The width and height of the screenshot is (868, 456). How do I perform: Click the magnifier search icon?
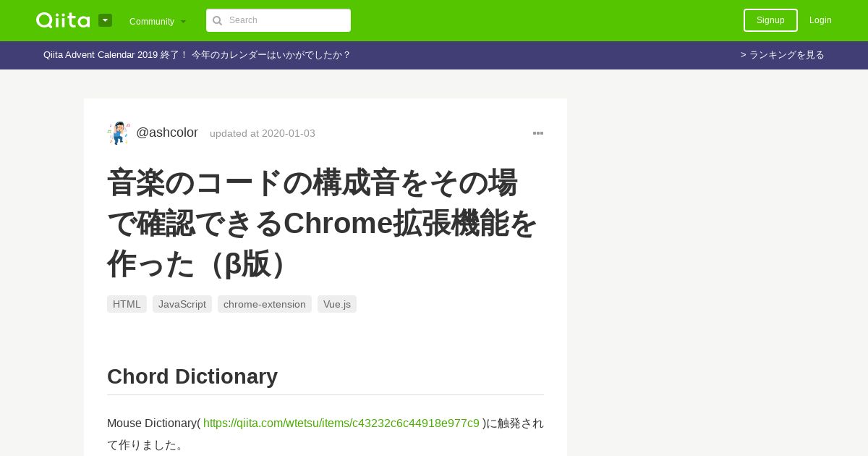(x=217, y=20)
